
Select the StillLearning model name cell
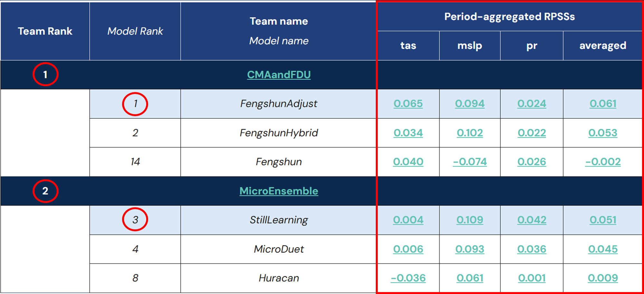click(x=279, y=220)
